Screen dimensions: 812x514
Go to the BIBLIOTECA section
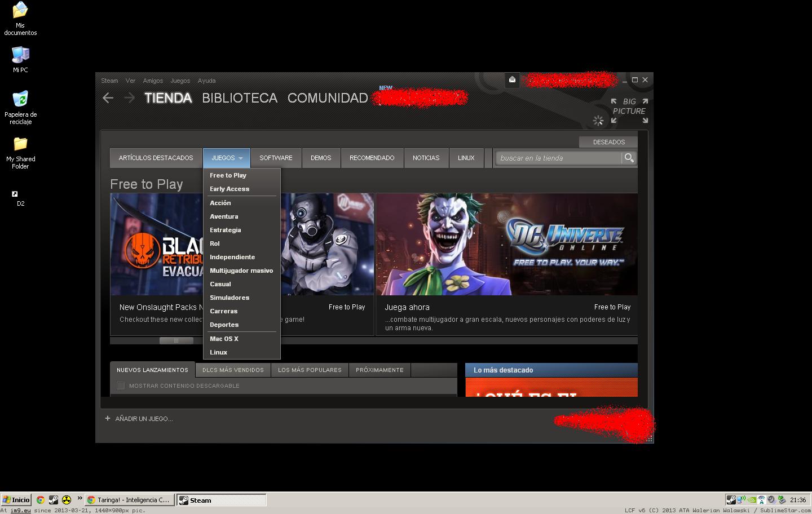240,98
